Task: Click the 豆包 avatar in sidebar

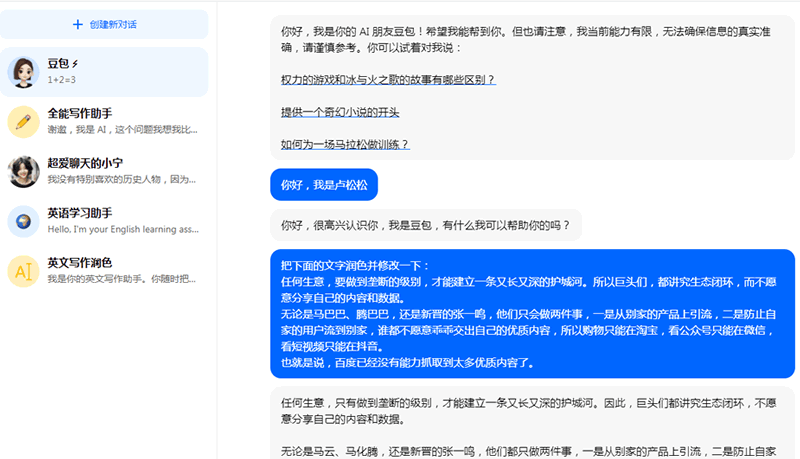Action: coord(23,71)
